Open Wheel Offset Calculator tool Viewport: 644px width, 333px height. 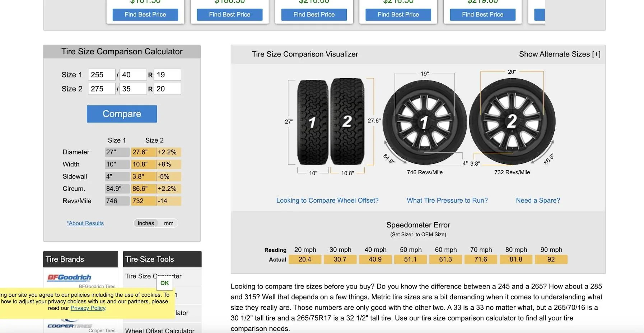click(160, 330)
